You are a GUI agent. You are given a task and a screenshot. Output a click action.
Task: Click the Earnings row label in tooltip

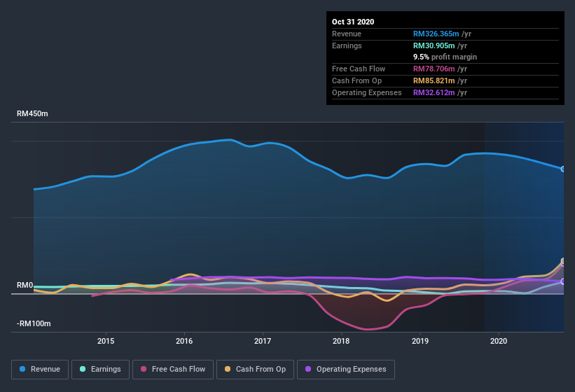(x=347, y=45)
